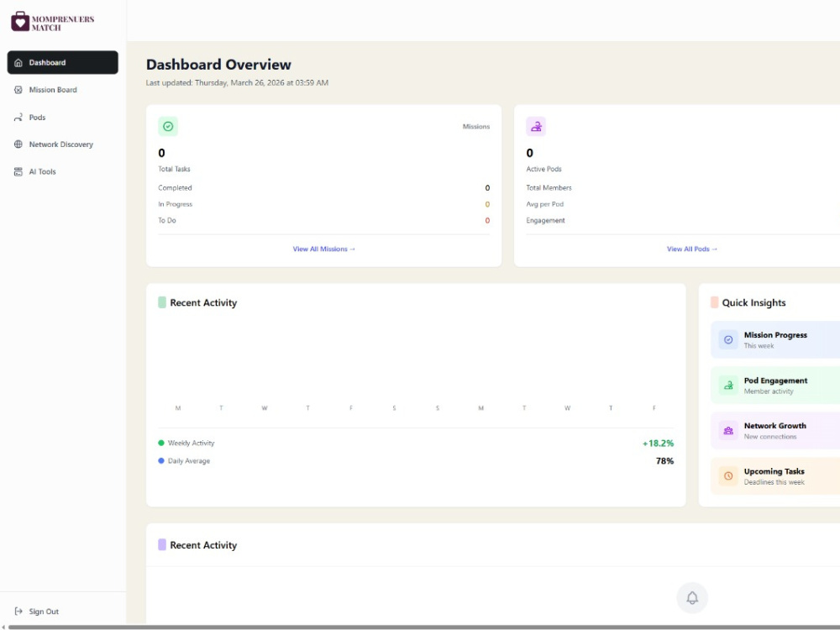
Task: Click the Last updated timestamp text
Action: click(x=238, y=82)
